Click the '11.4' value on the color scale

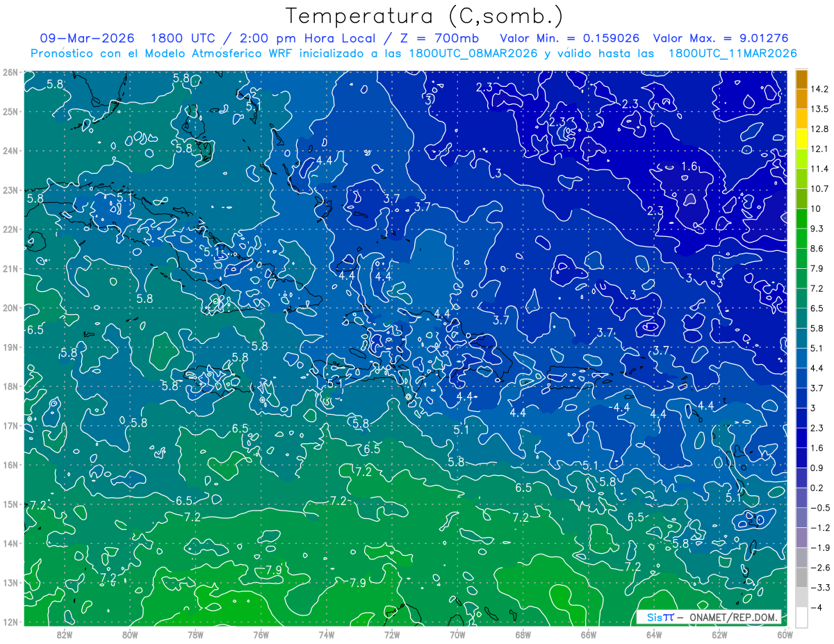(x=819, y=169)
